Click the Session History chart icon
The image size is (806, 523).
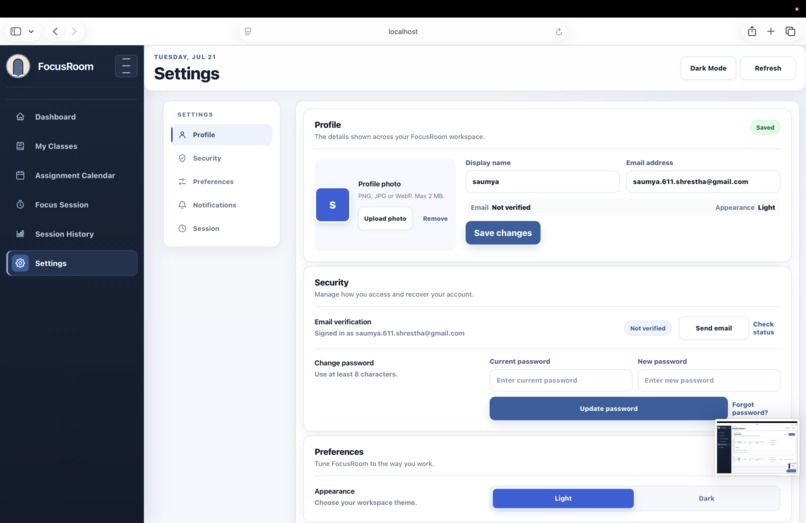(20, 234)
